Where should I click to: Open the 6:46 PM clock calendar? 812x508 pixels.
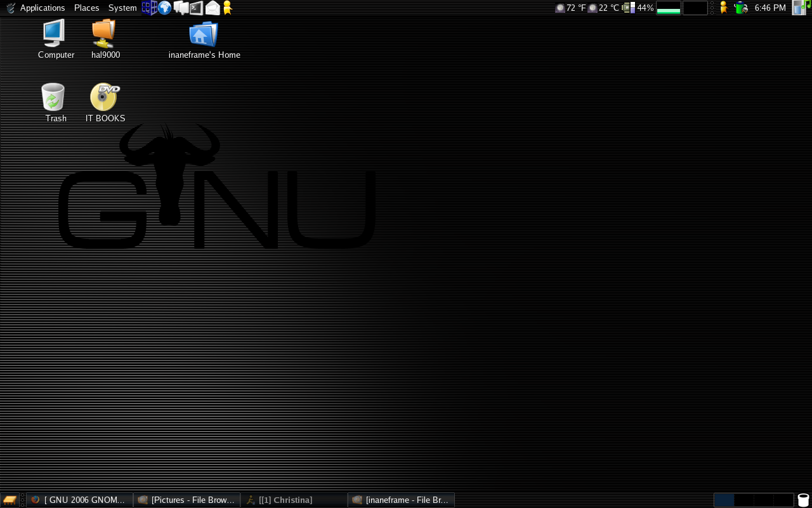[x=770, y=8]
